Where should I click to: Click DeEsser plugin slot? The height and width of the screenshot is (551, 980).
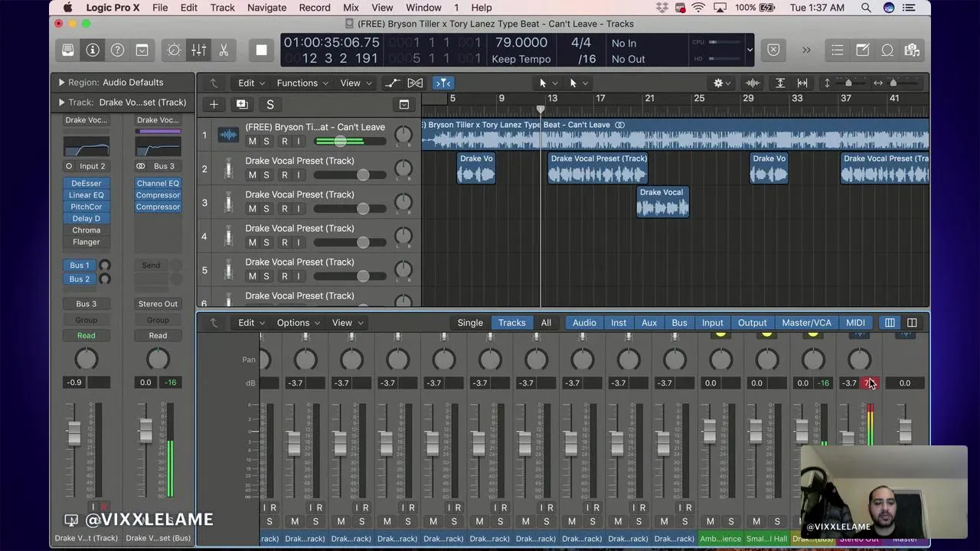(x=86, y=184)
